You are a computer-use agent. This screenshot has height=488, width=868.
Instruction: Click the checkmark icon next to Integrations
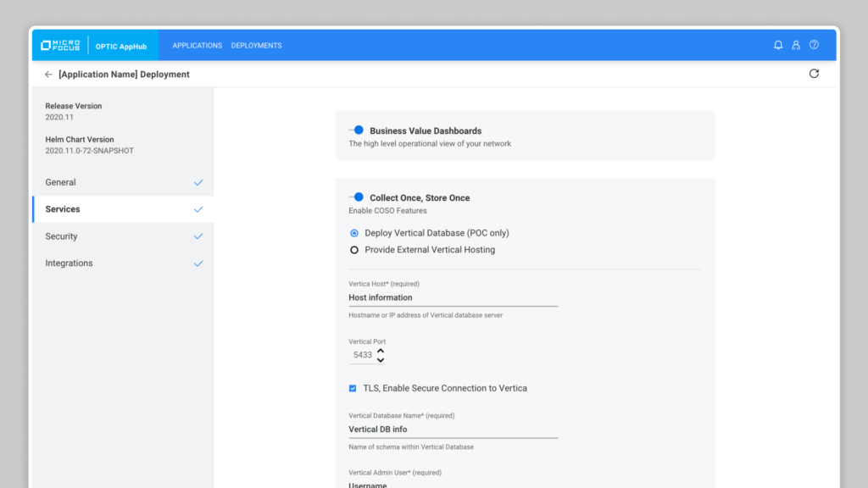pos(198,263)
